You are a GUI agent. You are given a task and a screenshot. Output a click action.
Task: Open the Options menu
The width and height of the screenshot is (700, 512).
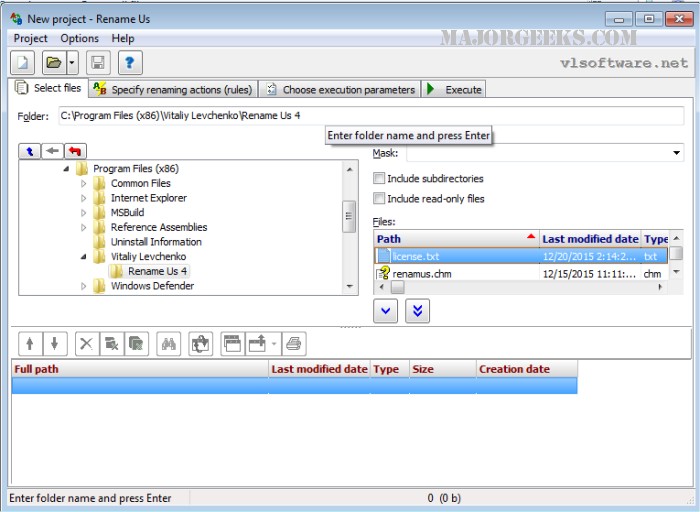[79, 38]
